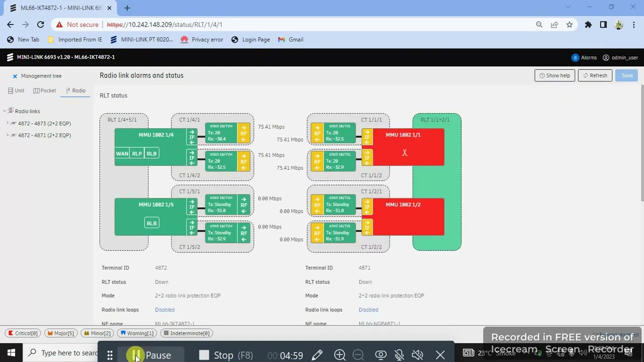
Task: Open Gmail bookmark
Action: click(x=291, y=39)
